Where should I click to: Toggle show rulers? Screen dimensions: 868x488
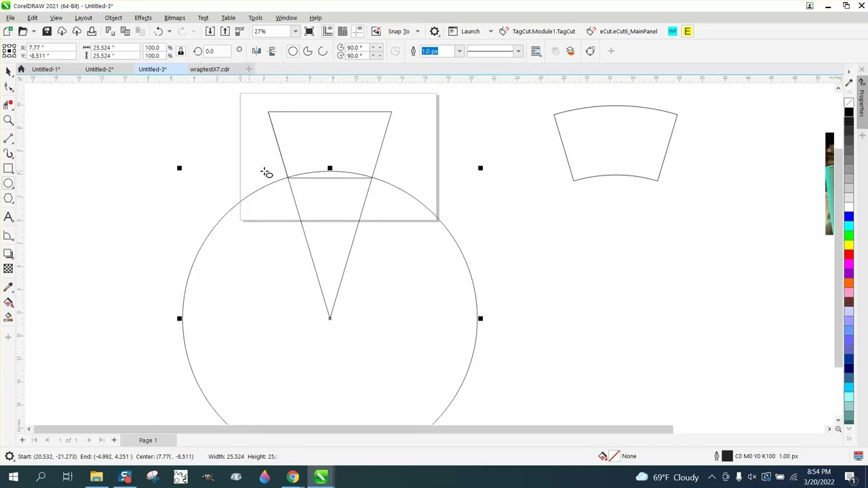[x=328, y=31]
